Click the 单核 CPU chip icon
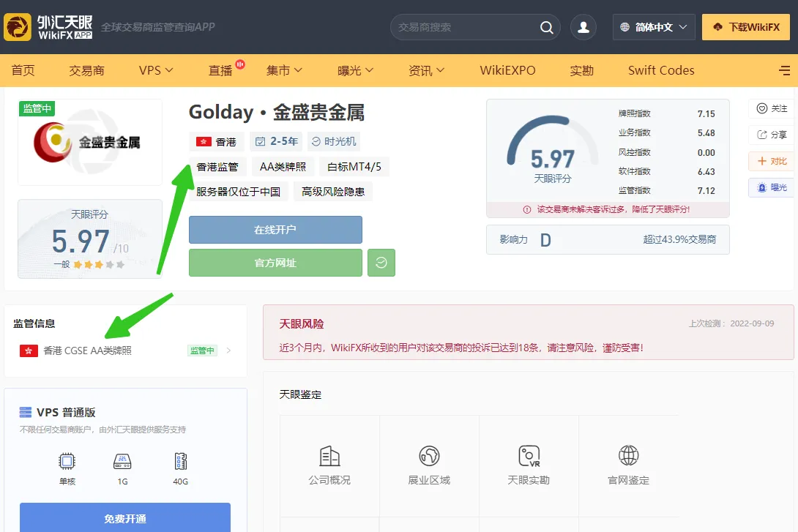The height and width of the screenshot is (532, 798). pos(67,461)
